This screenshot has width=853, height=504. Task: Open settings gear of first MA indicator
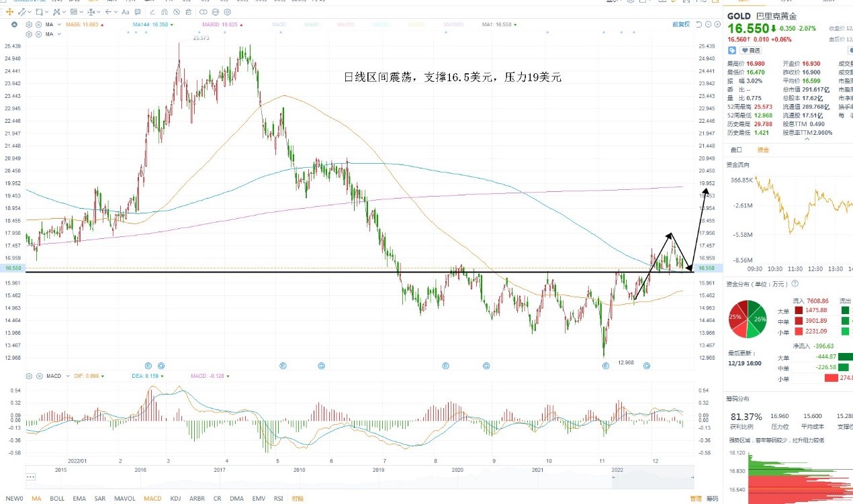click(x=29, y=25)
